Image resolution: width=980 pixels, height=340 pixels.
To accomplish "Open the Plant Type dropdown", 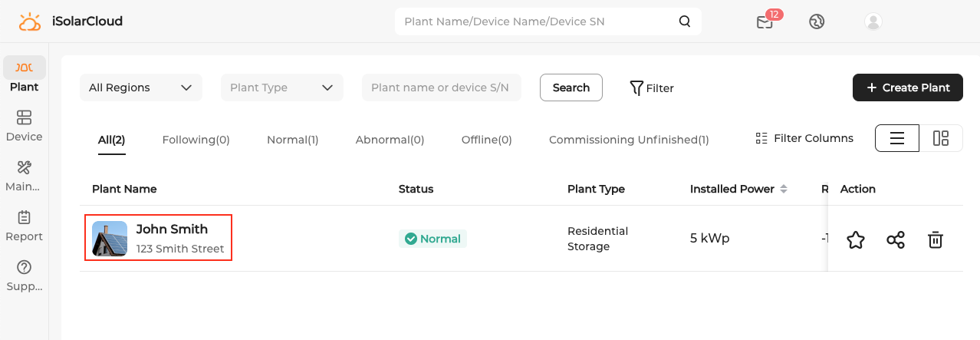I will (281, 87).
